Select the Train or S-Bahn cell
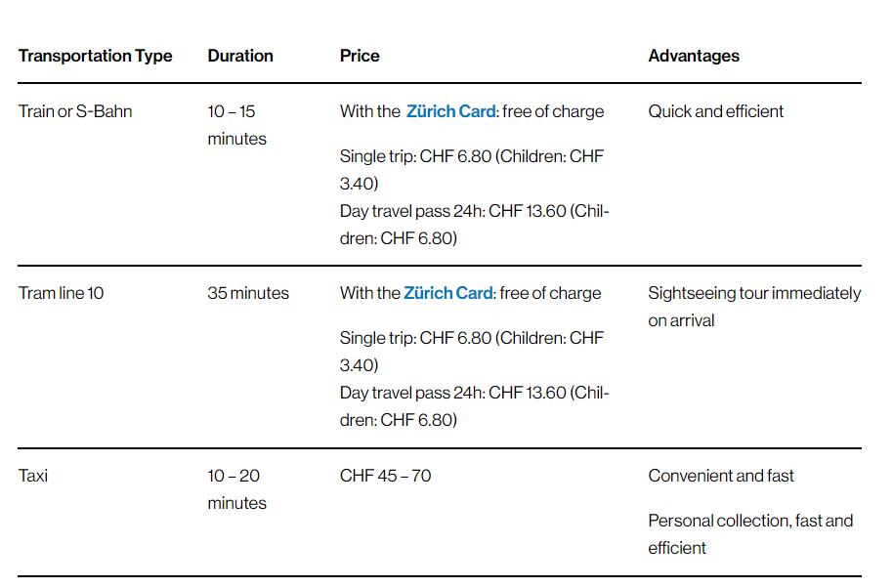 click(x=75, y=111)
